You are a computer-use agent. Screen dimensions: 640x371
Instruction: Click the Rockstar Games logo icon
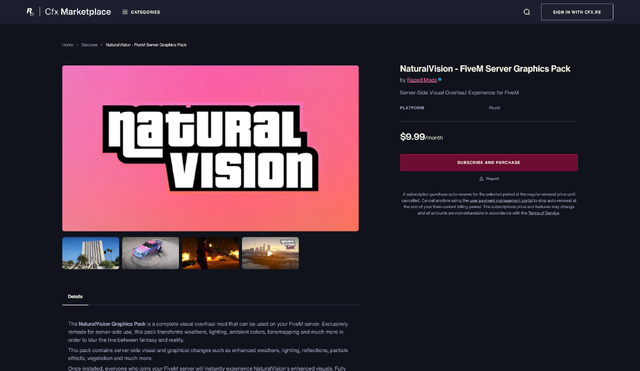pos(30,12)
